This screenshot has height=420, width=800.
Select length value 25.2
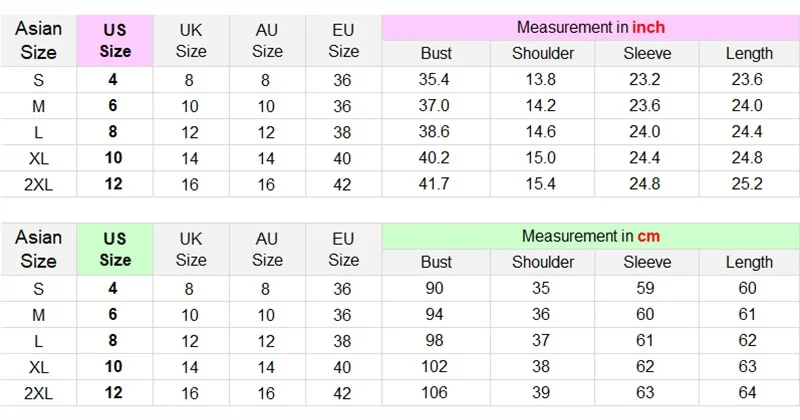749,184
